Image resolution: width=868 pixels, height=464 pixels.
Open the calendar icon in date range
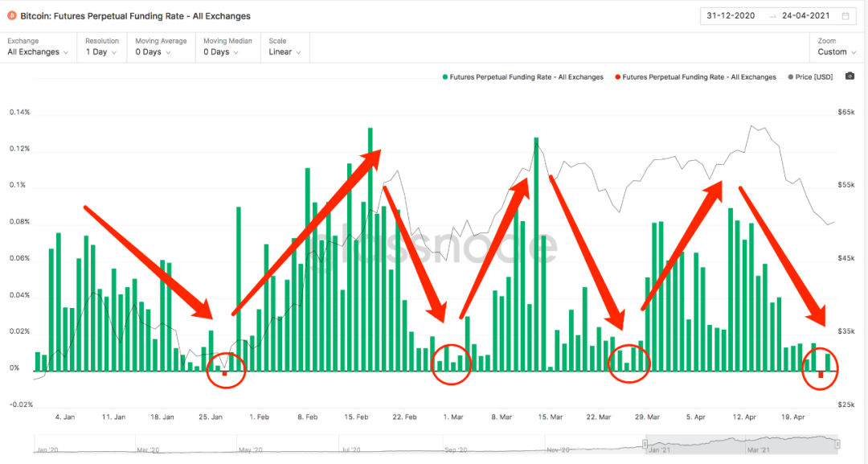[845, 16]
